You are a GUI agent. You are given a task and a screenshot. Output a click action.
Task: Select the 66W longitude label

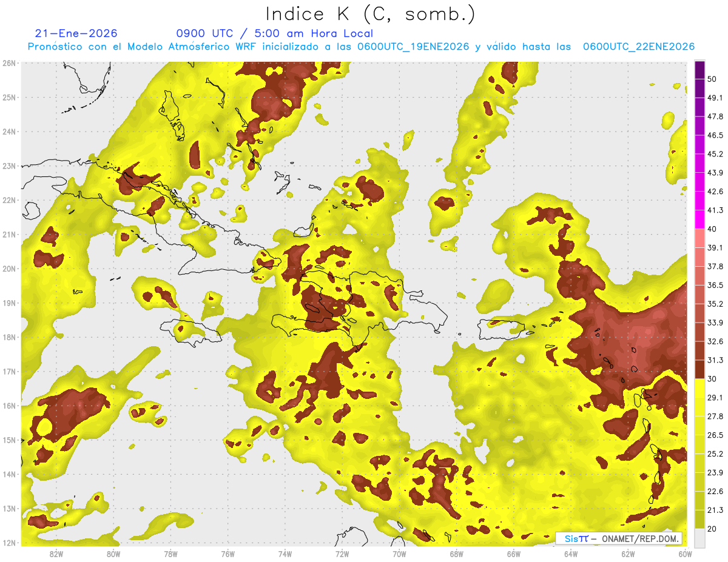click(x=513, y=554)
